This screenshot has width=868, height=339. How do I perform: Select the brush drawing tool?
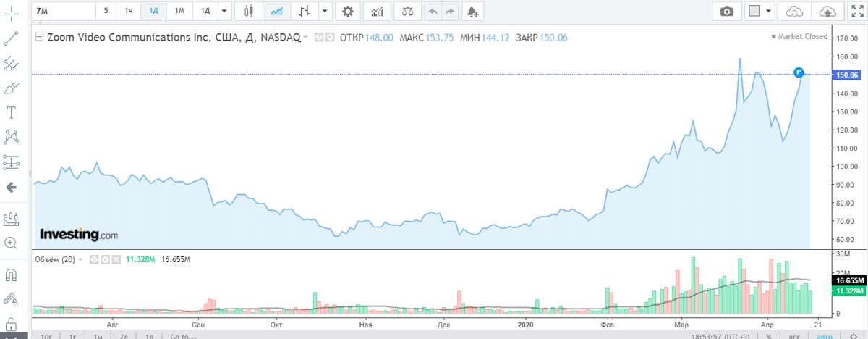11,88
